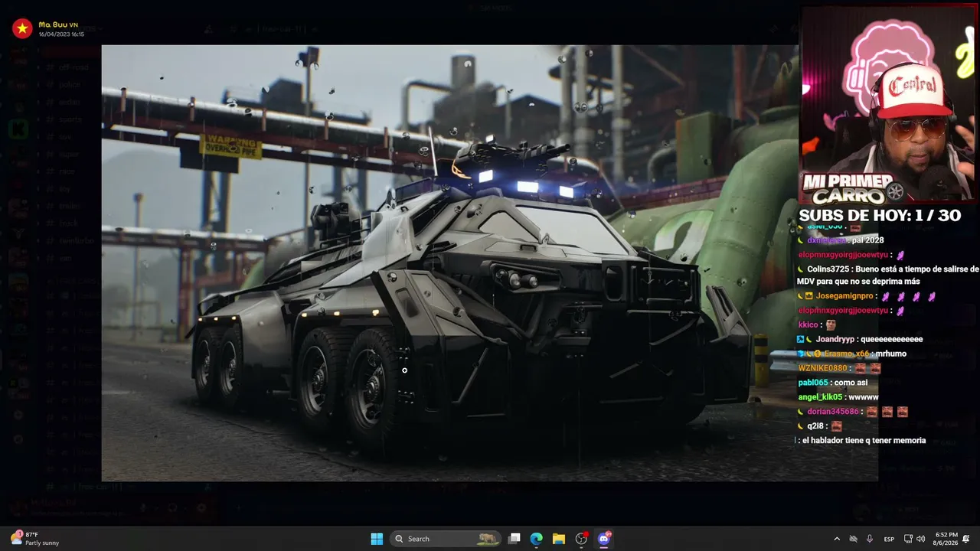Click the microphone icon in the system tray
This screenshot has width=980, height=551.
pyautogui.click(x=870, y=539)
